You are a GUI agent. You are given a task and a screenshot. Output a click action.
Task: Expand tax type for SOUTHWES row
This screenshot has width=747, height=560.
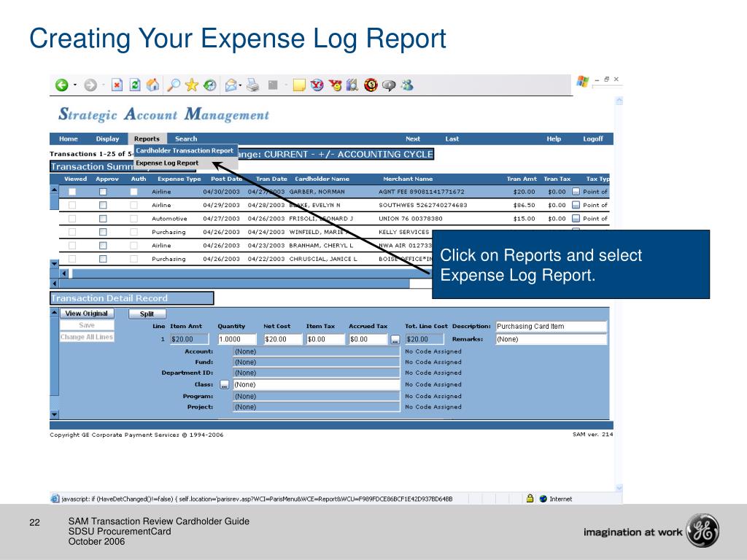(x=576, y=205)
